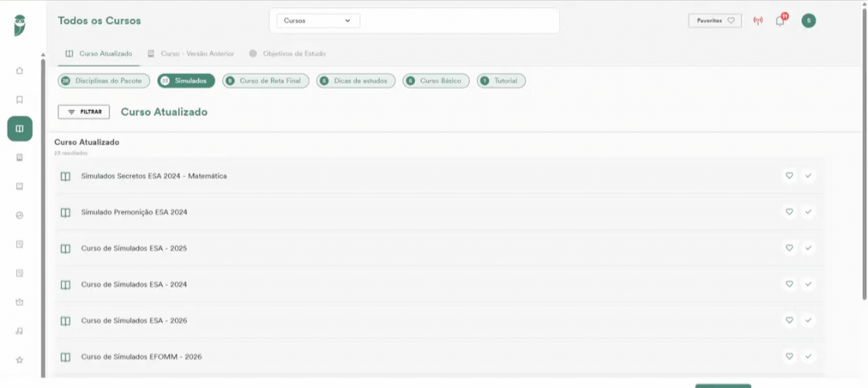Open the circular check icon in the sidebar
868x388 pixels.
[x=19, y=215]
